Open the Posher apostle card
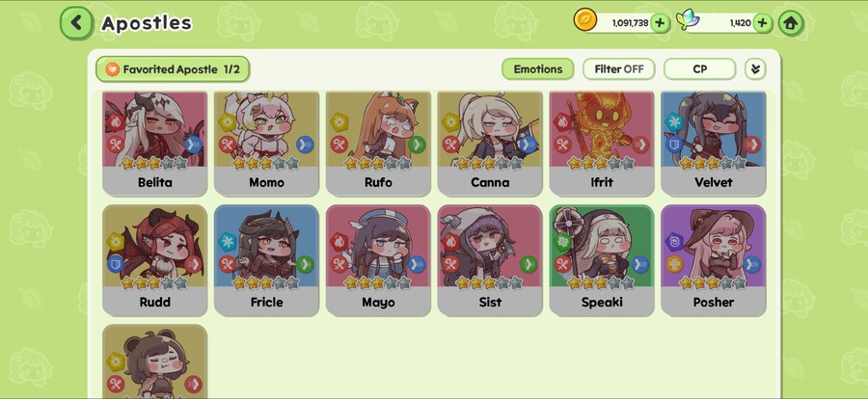Screen dimensions: 868x399 pos(714,260)
